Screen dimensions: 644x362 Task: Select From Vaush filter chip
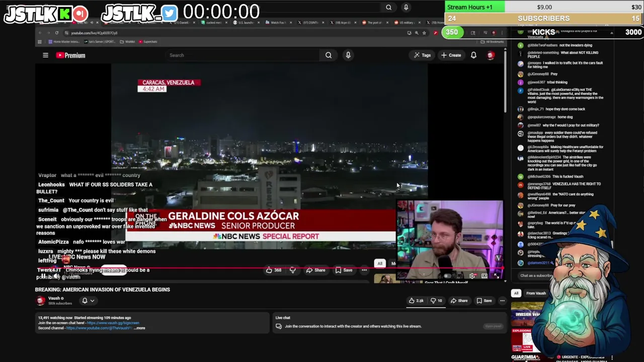click(536, 293)
